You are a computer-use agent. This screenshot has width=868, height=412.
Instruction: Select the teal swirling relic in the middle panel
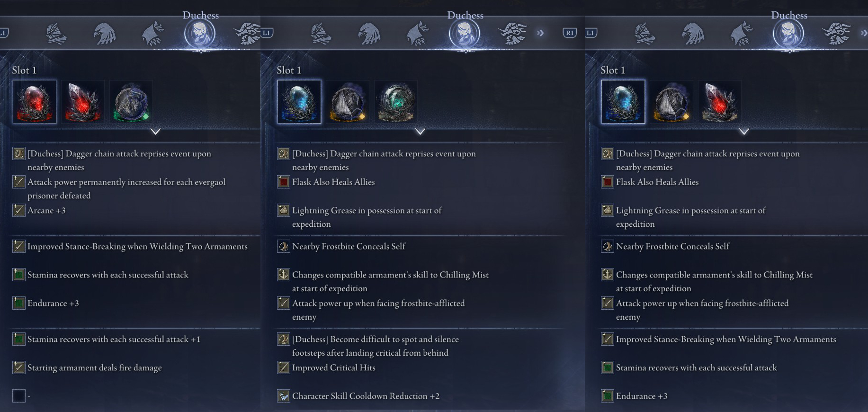pyautogui.click(x=396, y=101)
